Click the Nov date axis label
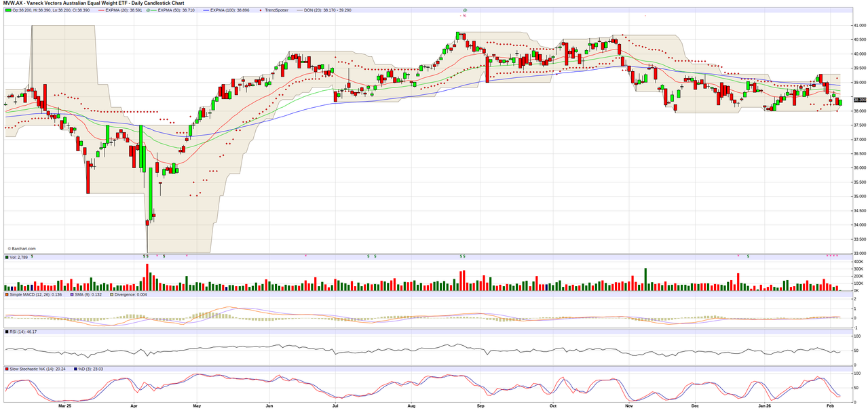This screenshot has width=868, height=417. click(628, 405)
